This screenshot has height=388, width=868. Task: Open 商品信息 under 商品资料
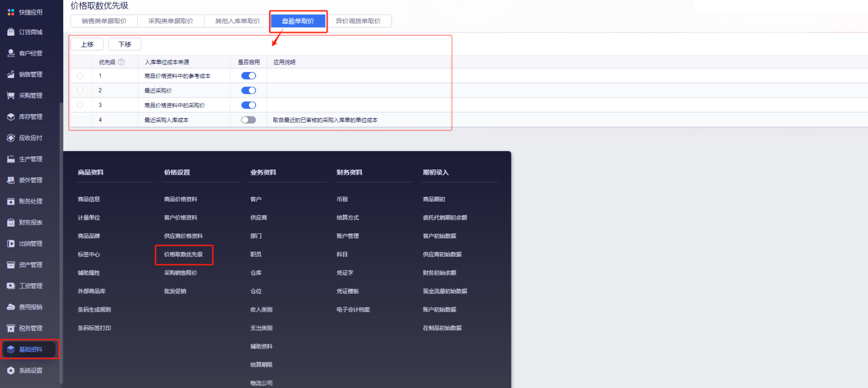[x=89, y=199]
